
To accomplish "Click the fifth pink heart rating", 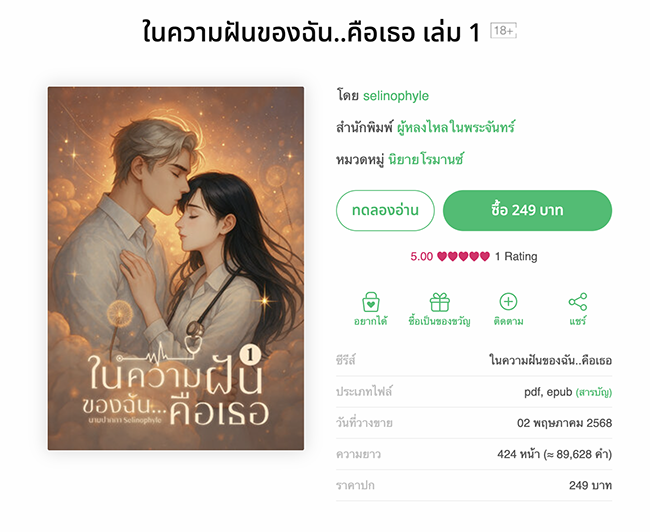I will pyautogui.click(x=485, y=256).
